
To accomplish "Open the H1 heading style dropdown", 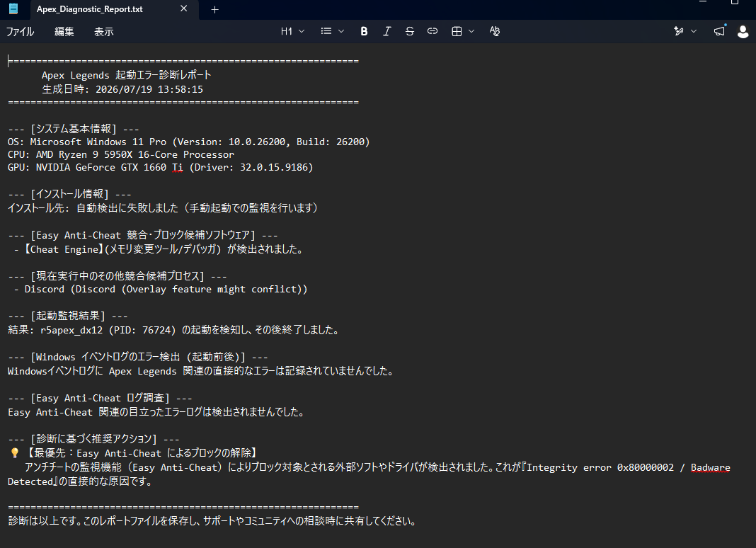I will point(292,31).
